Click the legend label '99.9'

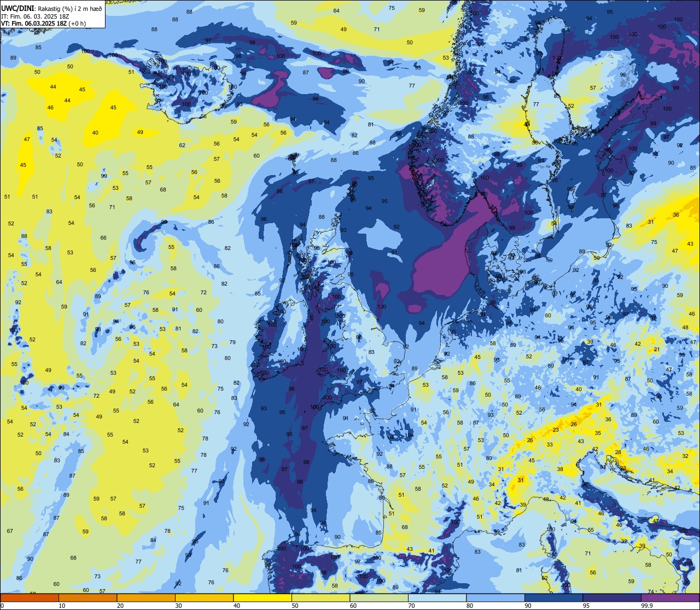[647, 606]
